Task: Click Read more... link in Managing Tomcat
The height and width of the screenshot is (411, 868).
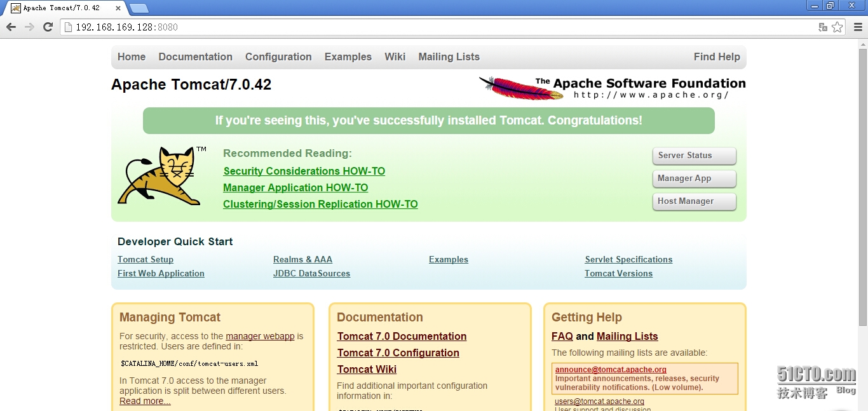Action: [145, 401]
